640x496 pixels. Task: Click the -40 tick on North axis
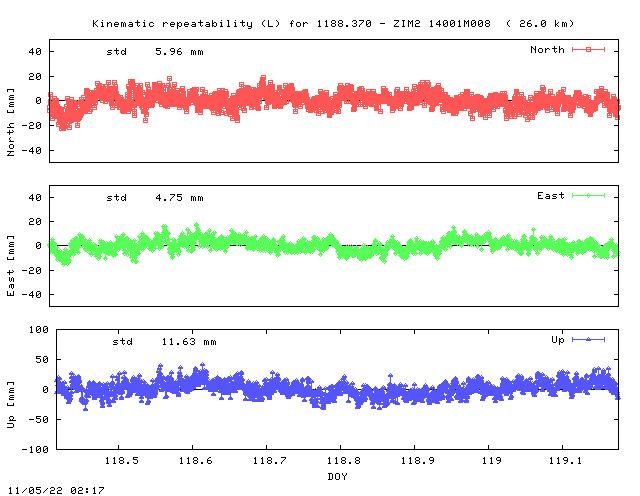click(31, 151)
